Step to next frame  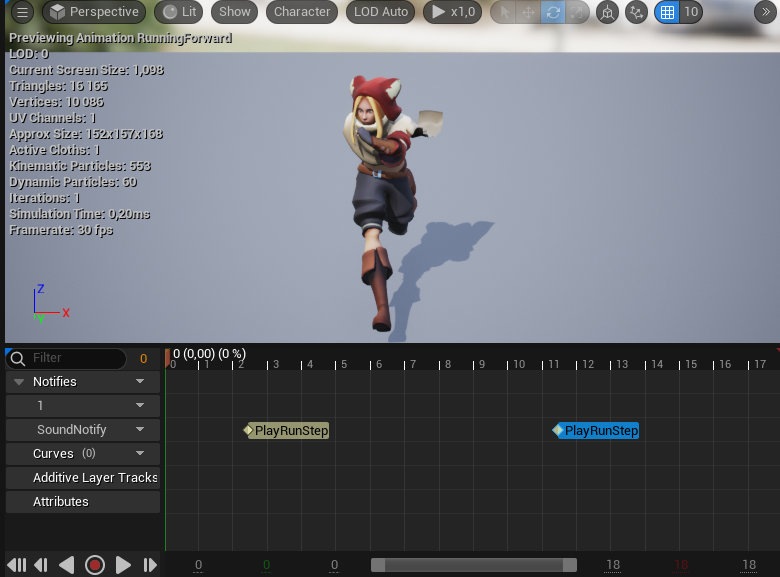tap(149, 565)
